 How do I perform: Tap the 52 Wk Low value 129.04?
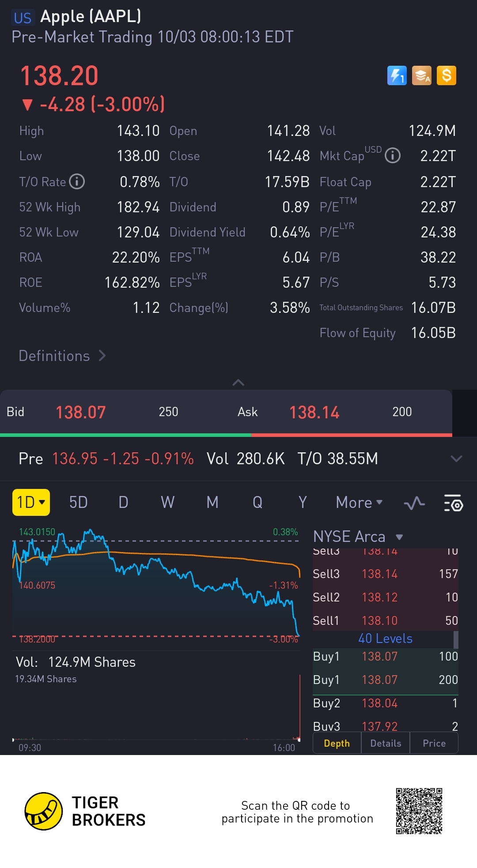[x=138, y=232]
